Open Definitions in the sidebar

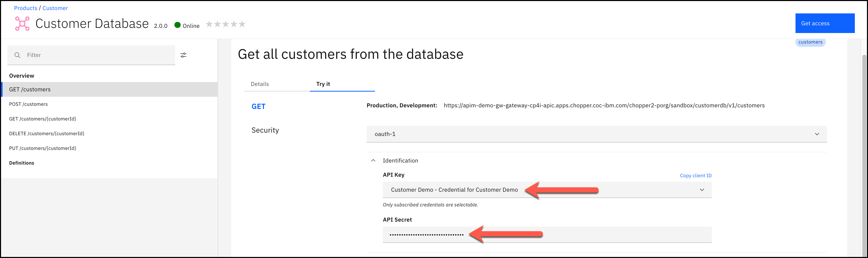[x=22, y=163]
